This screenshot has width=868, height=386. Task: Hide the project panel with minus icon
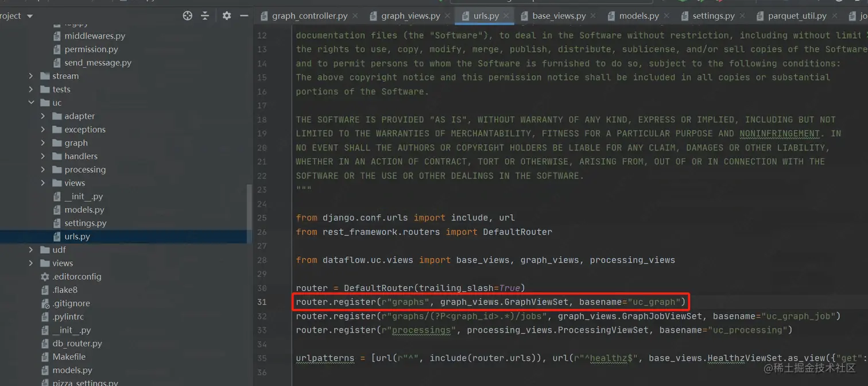244,16
